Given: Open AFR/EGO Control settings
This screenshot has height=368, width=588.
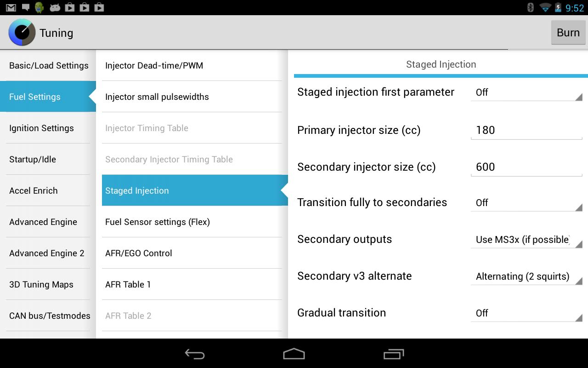Looking at the screenshot, I should [x=192, y=253].
